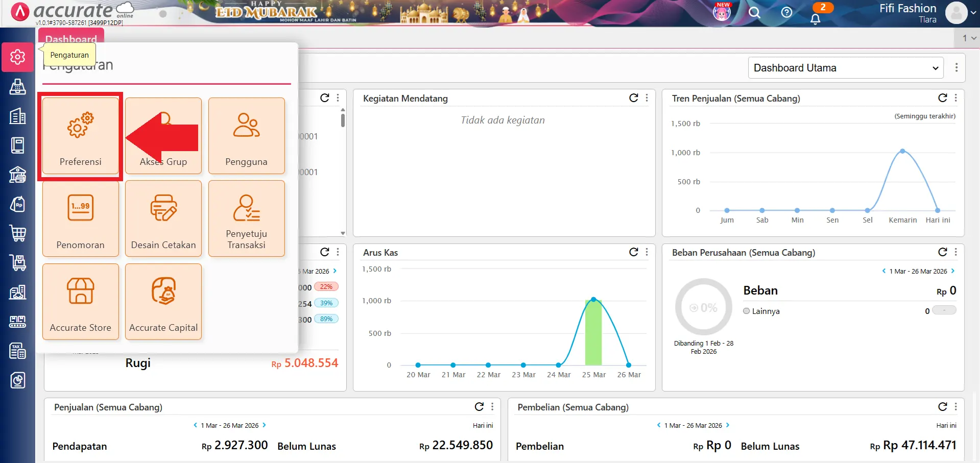The width and height of the screenshot is (980, 463).
Task: Open the Preferensi settings tile
Action: coord(81,136)
